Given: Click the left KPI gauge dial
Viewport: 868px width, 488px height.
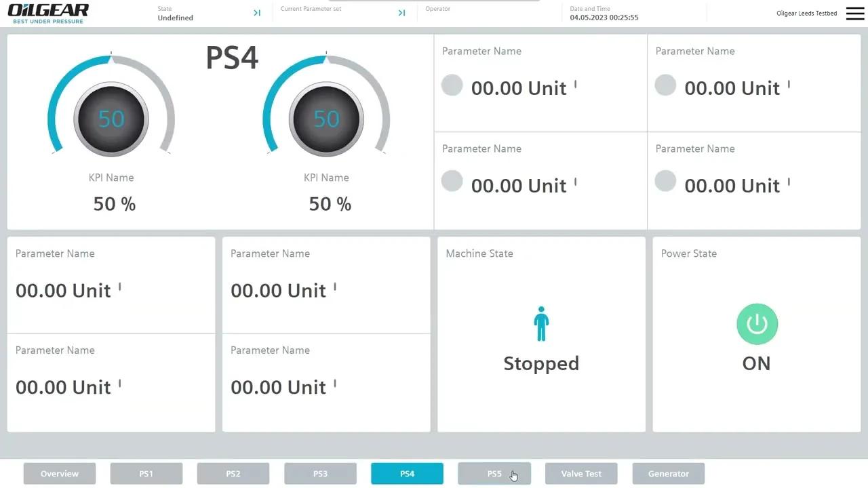Looking at the screenshot, I should coord(111,119).
